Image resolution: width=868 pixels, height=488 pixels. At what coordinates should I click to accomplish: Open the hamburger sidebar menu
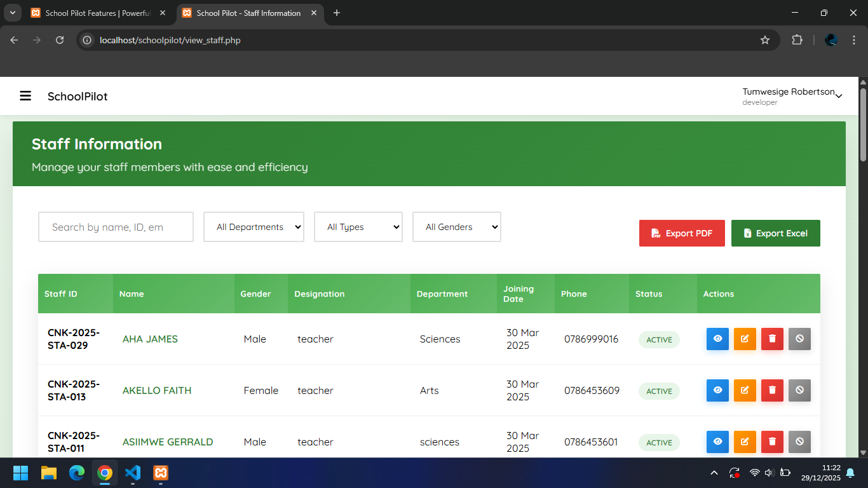point(25,96)
